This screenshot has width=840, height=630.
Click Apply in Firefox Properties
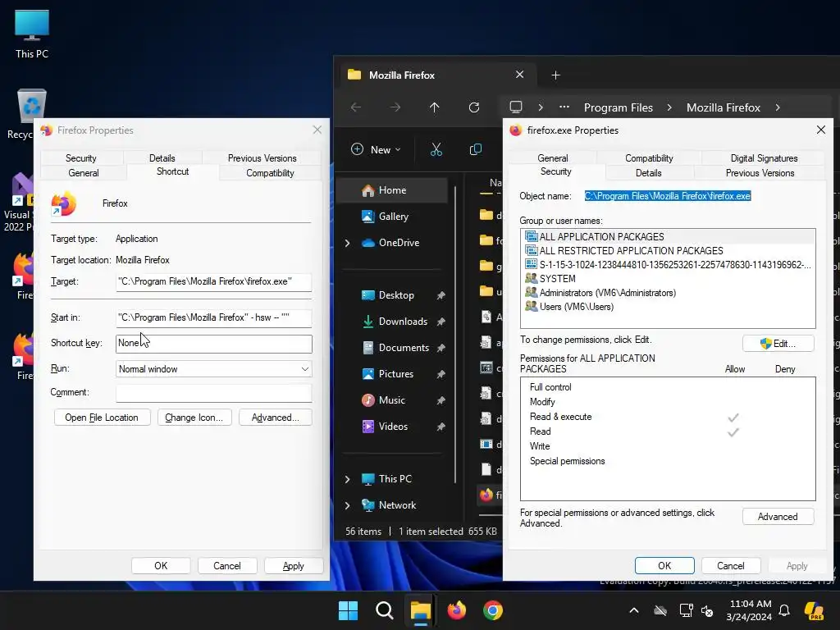coord(293,566)
